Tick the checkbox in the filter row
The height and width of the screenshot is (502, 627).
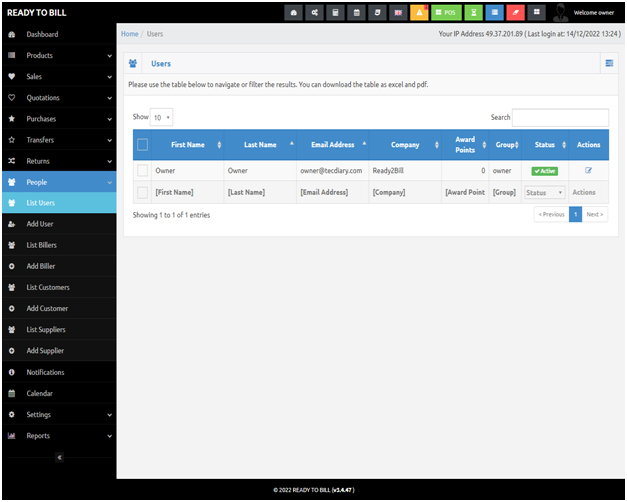142,193
